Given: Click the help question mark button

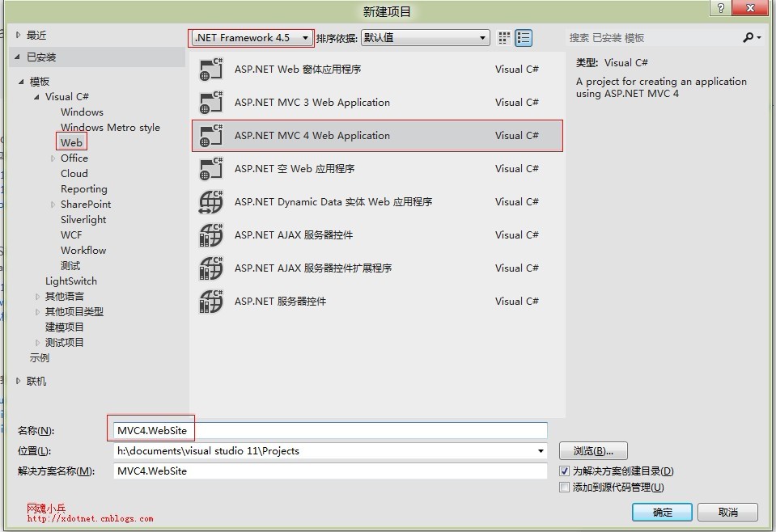Looking at the screenshot, I should (x=720, y=8).
